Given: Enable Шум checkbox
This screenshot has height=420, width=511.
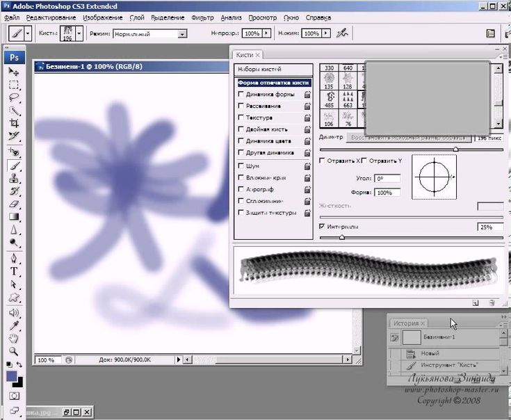Looking at the screenshot, I should (241, 166).
